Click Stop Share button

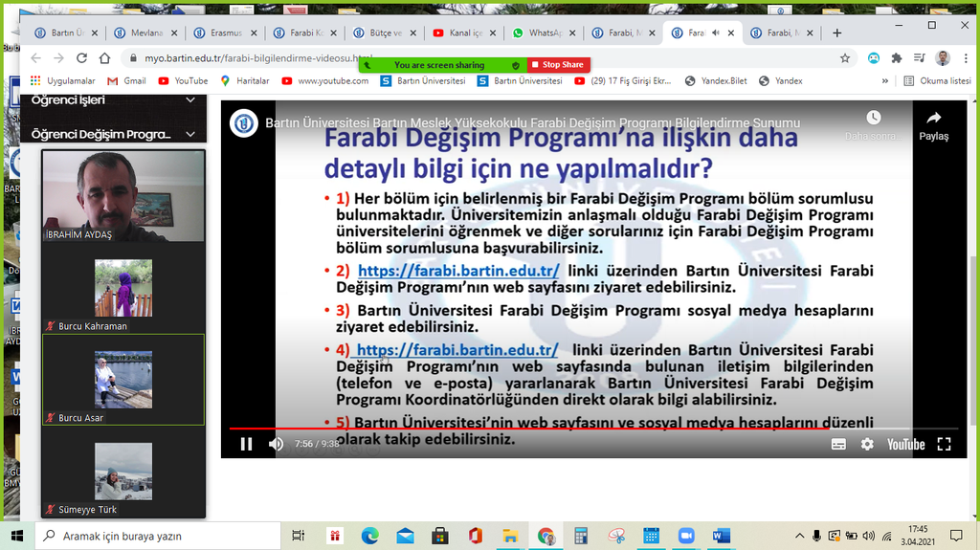click(558, 64)
